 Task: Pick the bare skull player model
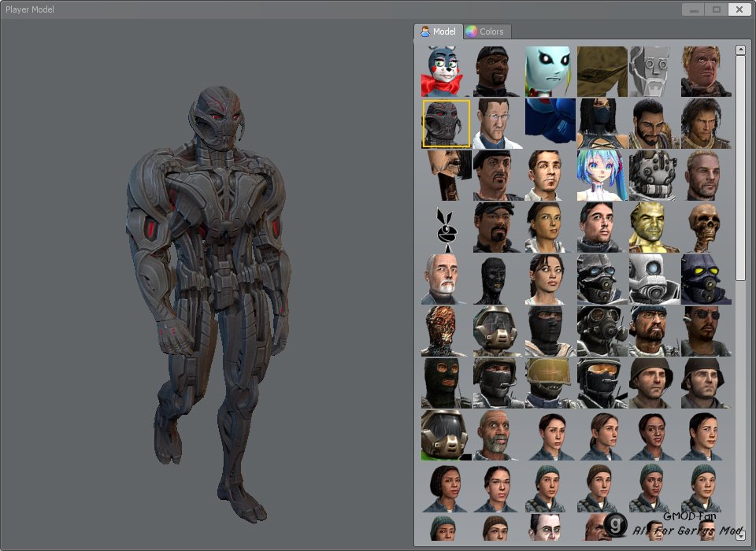tap(706, 227)
